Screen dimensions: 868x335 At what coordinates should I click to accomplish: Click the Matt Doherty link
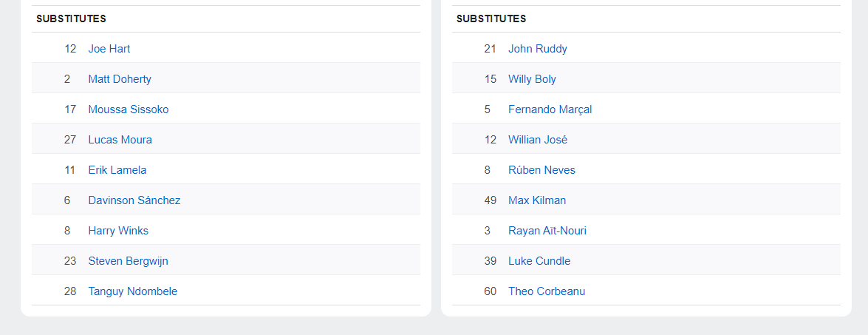point(120,79)
